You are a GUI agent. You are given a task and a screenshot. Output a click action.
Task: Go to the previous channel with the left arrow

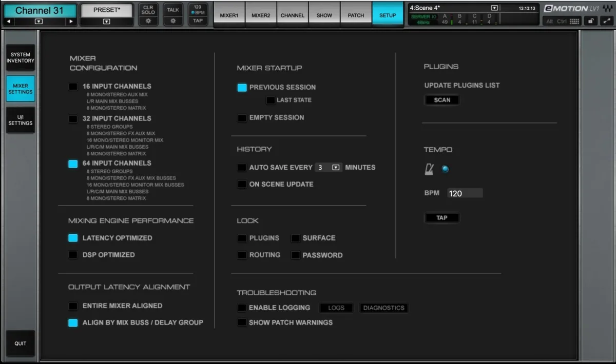[9, 22]
